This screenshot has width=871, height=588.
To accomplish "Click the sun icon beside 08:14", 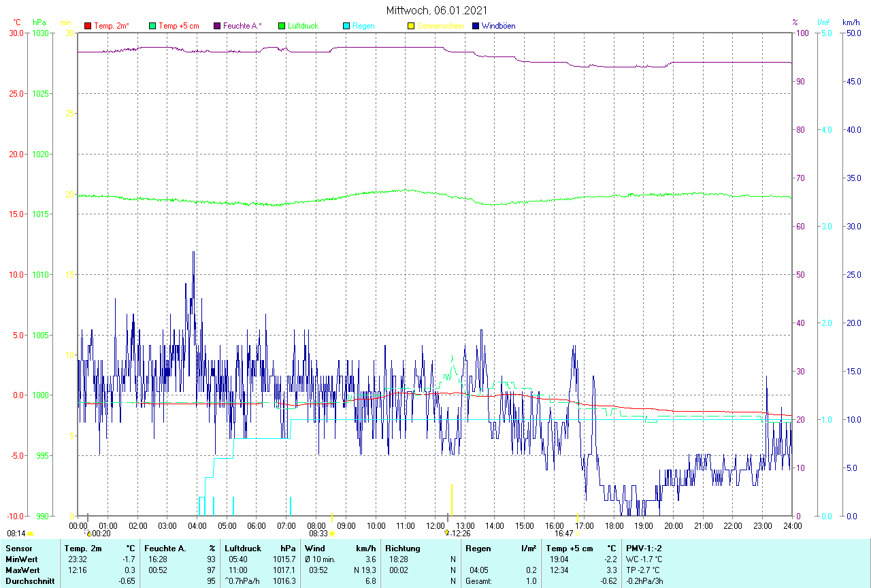I will pyautogui.click(x=31, y=534).
